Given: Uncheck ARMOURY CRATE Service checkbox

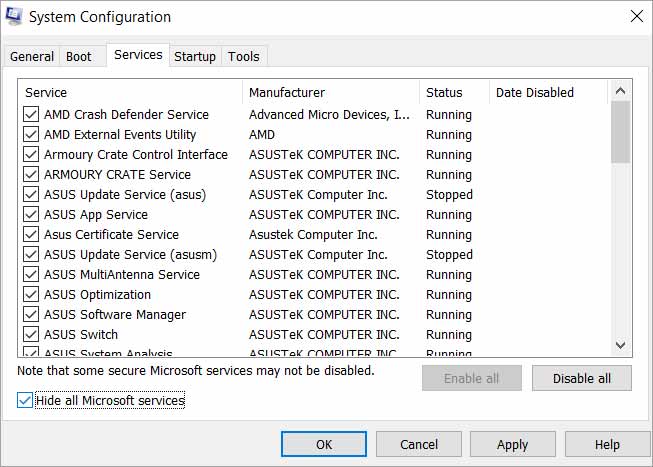Looking at the screenshot, I should 31,174.
